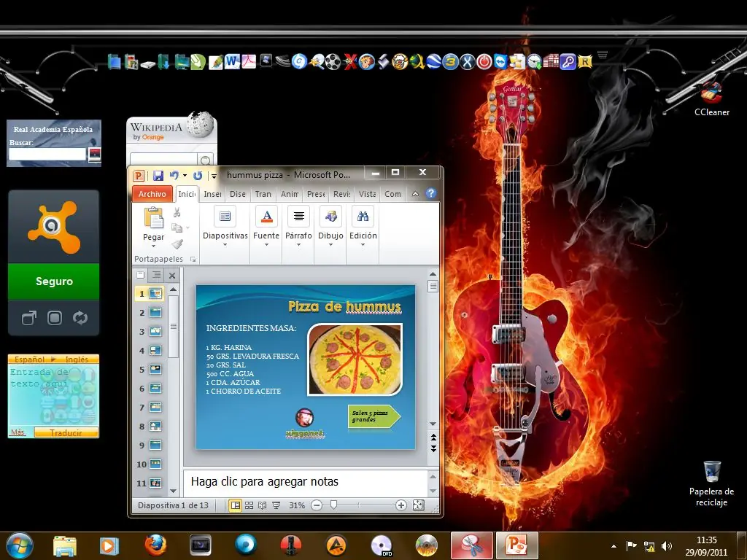This screenshot has width=747, height=560.
Task: Click the zoom in plus button
Action: tap(400, 505)
